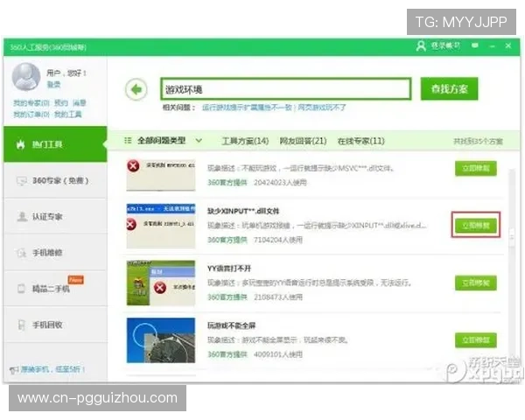This screenshot has width=525, height=420.
Task: Click the title 缺少XINPUT**.dll文件
Action: (243, 211)
